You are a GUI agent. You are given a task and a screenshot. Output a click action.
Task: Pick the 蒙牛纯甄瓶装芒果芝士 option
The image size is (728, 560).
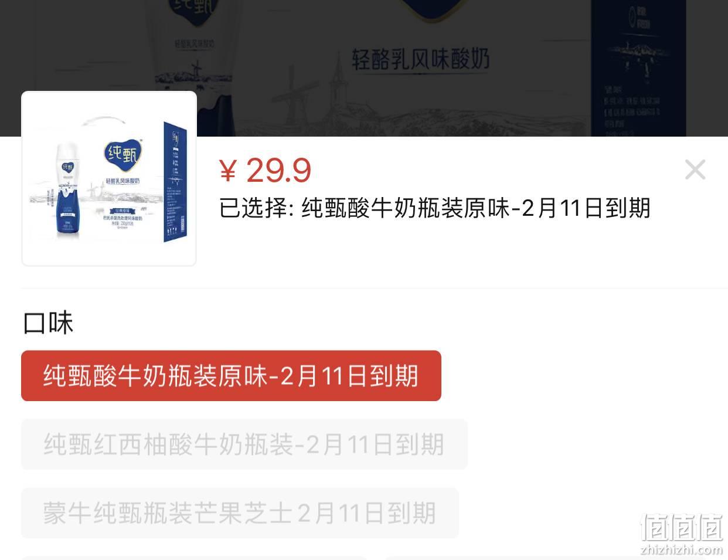click(240, 513)
